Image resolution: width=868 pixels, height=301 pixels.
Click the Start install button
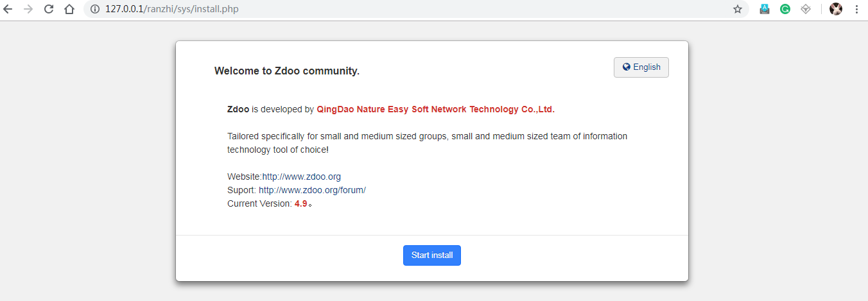pyautogui.click(x=431, y=255)
